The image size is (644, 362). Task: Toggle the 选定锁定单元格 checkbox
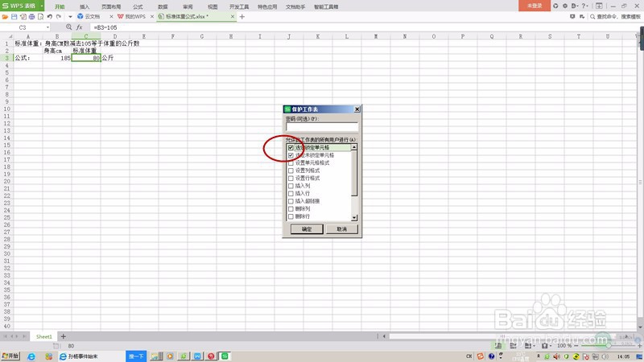coord(291,147)
